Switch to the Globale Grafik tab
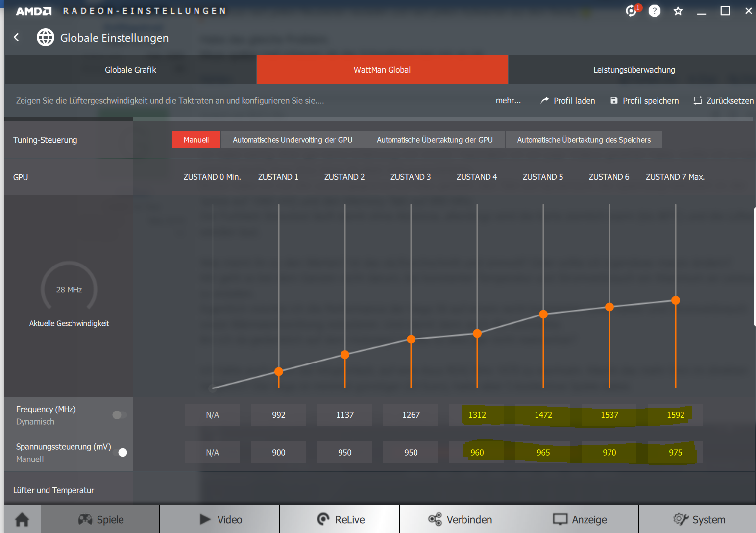Image resolution: width=756 pixels, height=533 pixels. pos(130,70)
